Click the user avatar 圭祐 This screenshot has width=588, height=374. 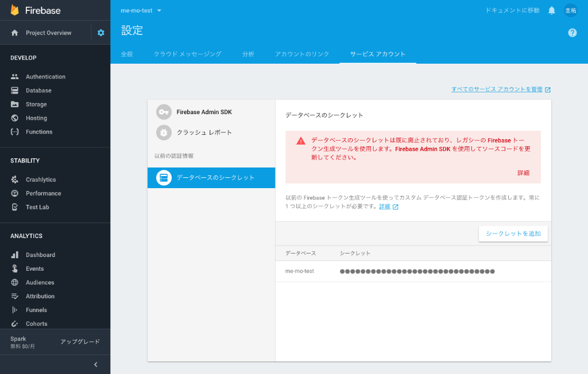pyautogui.click(x=571, y=10)
